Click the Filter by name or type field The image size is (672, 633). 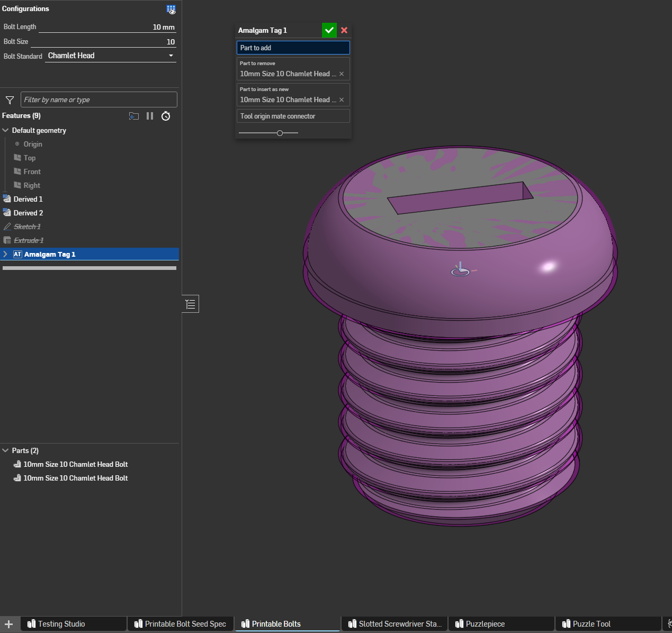pos(99,100)
